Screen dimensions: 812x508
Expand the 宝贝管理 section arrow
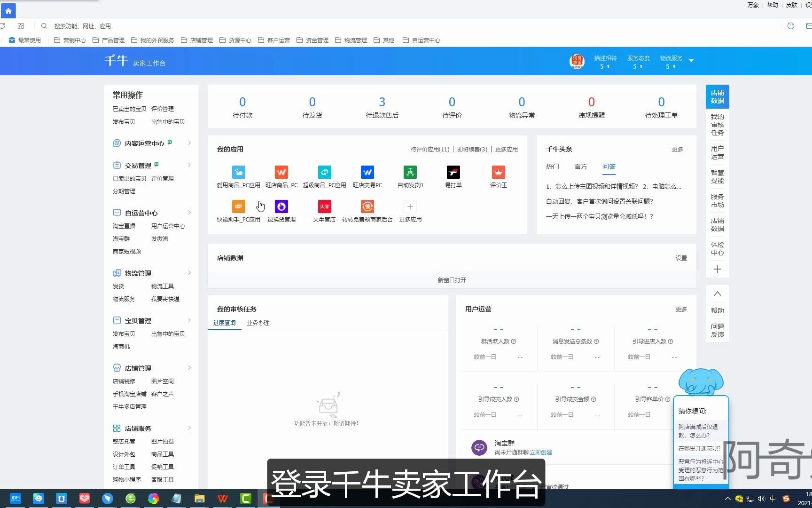[189, 320]
